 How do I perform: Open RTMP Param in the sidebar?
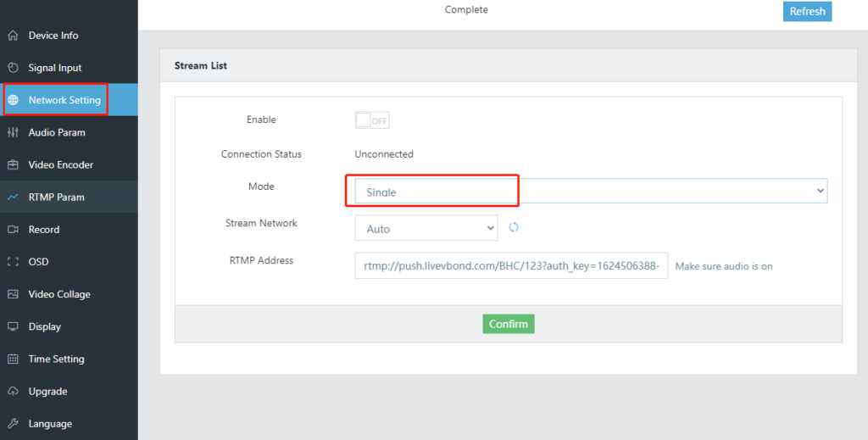(56, 198)
